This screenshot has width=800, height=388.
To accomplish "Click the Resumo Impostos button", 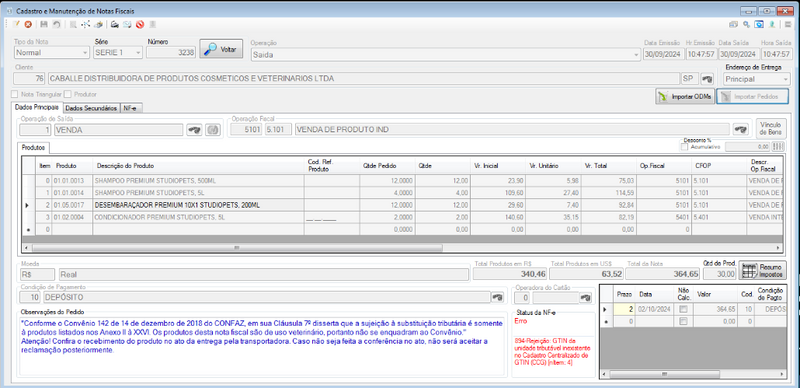I will 763,271.
